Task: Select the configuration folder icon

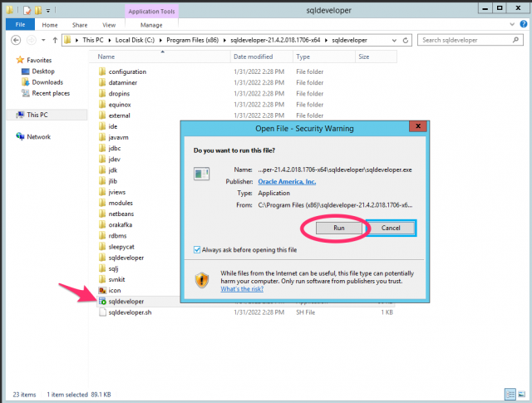Action: (x=102, y=71)
